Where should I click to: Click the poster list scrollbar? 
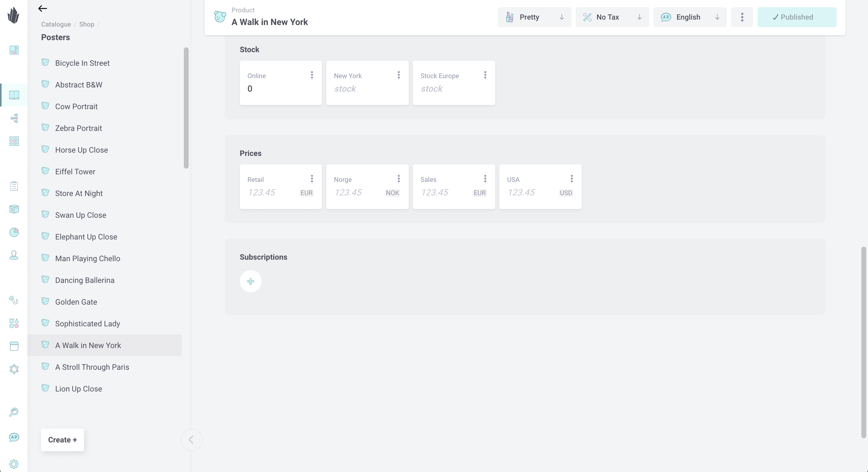(x=186, y=108)
